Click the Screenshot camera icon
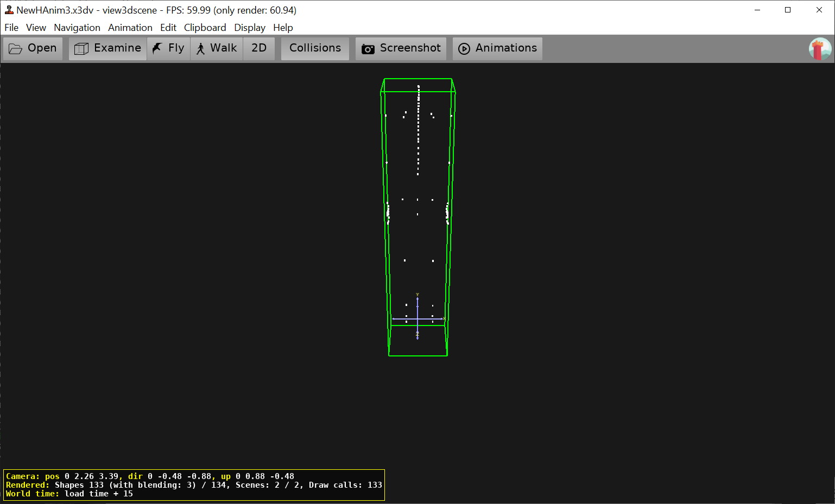835x504 pixels. click(368, 49)
